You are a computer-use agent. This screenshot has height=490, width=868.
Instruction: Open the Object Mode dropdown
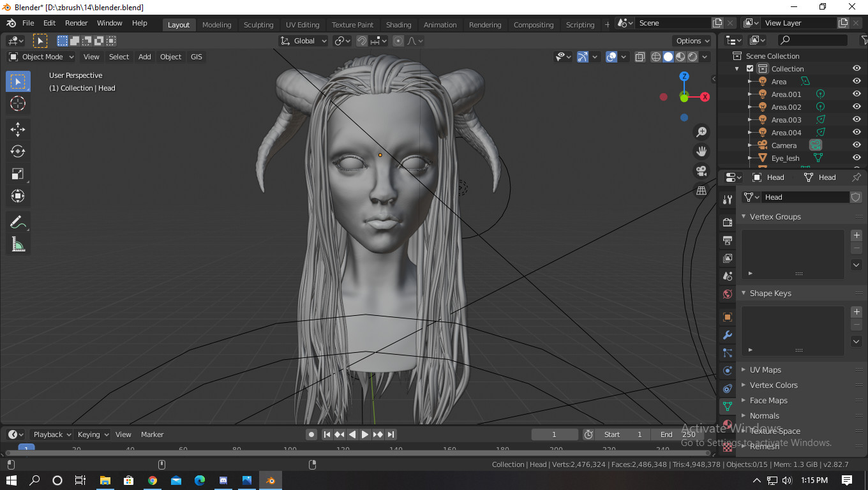[x=42, y=57]
